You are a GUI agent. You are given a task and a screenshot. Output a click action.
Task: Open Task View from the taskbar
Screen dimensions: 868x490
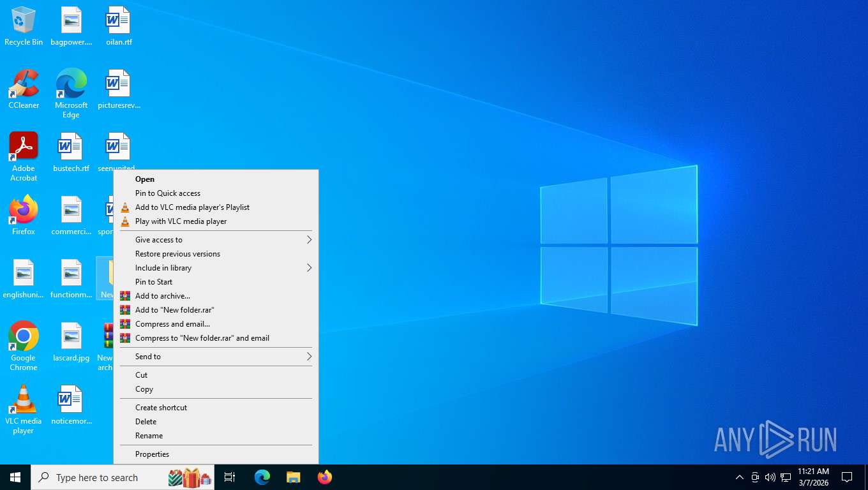(230, 477)
